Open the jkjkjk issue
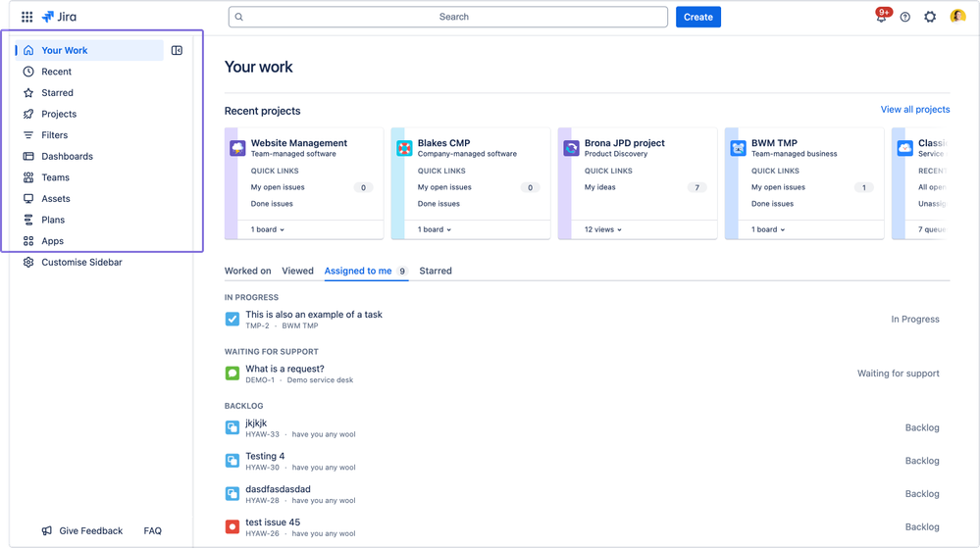The image size is (980, 548). tap(256, 423)
